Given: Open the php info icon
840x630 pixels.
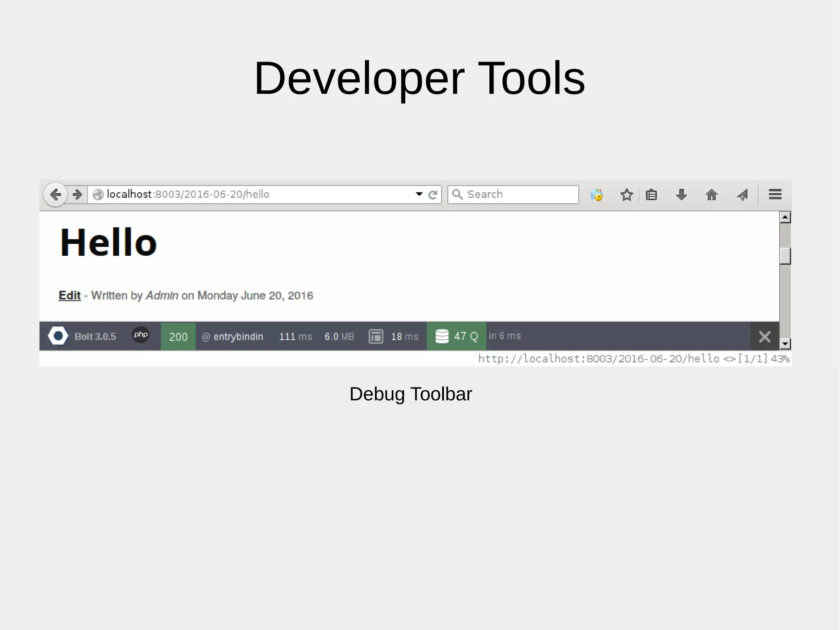Looking at the screenshot, I should 141,335.
